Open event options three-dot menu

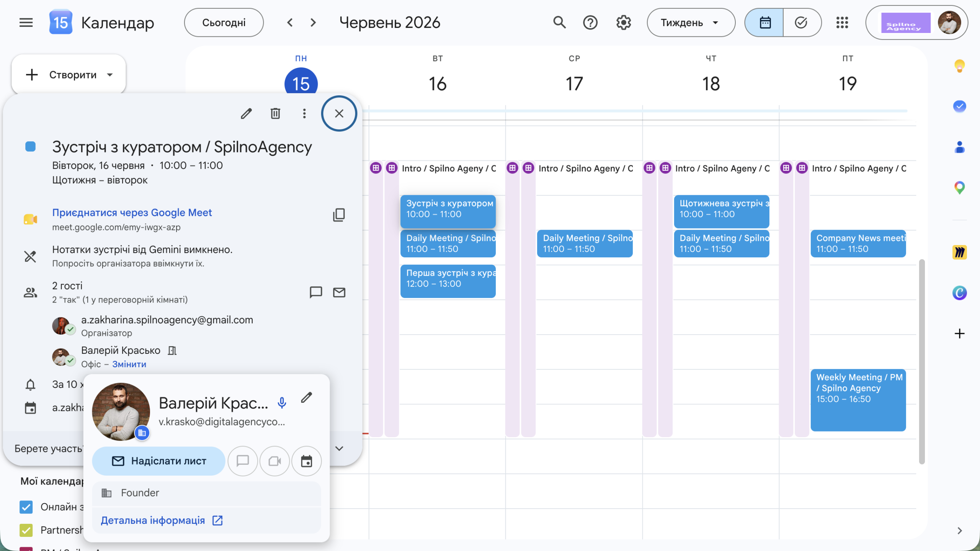(304, 113)
